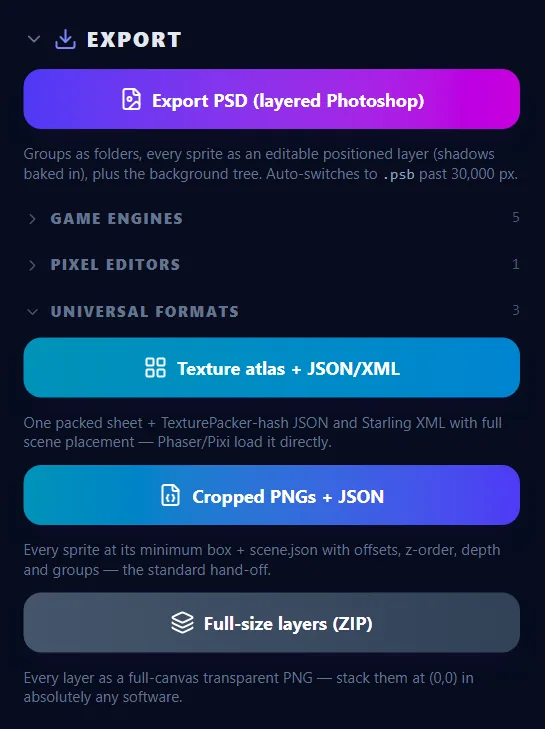Viewport: 545px width, 729px height.
Task: Click the Full-size layers (ZIP) button
Action: point(272,623)
